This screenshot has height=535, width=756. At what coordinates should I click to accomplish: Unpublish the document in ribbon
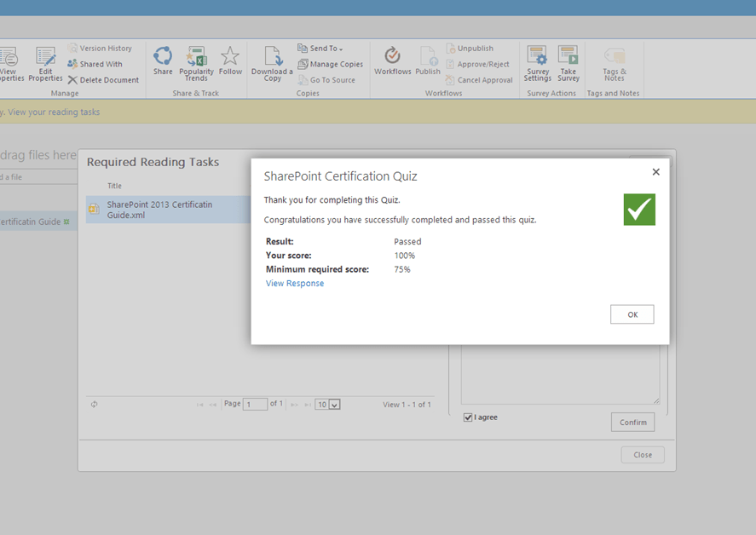470,49
